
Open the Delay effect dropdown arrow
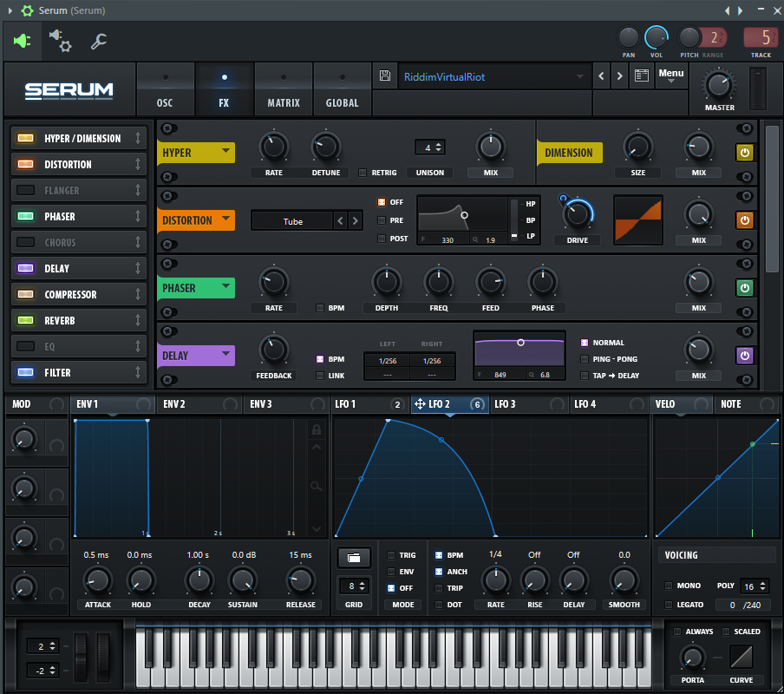[x=226, y=353]
